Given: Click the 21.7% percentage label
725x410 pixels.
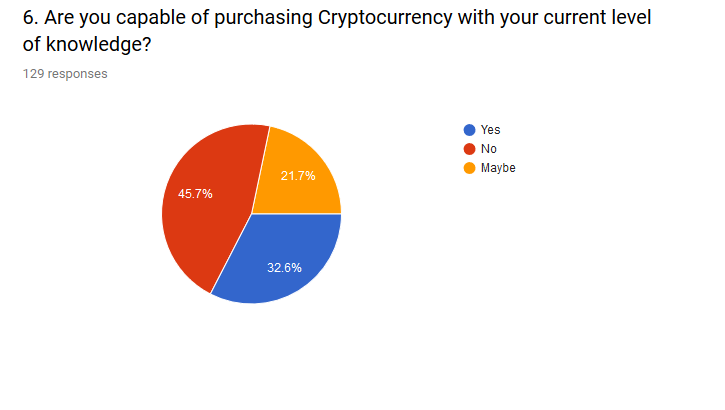Looking at the screenshot, I should point(298,176).
